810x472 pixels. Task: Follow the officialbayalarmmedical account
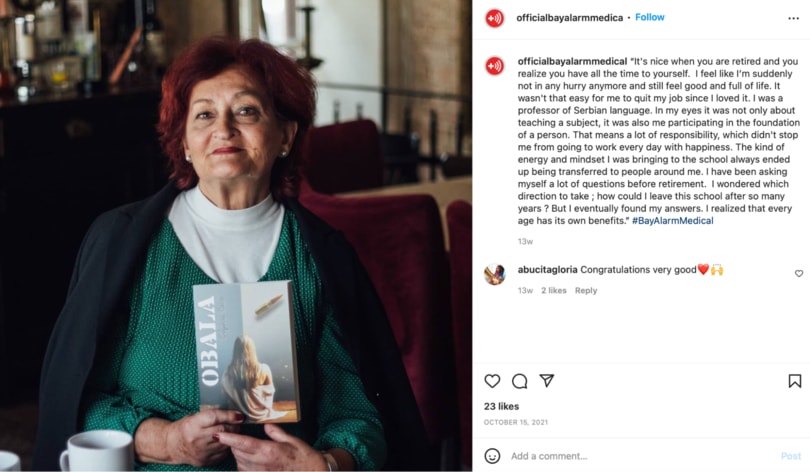(649, 17)
